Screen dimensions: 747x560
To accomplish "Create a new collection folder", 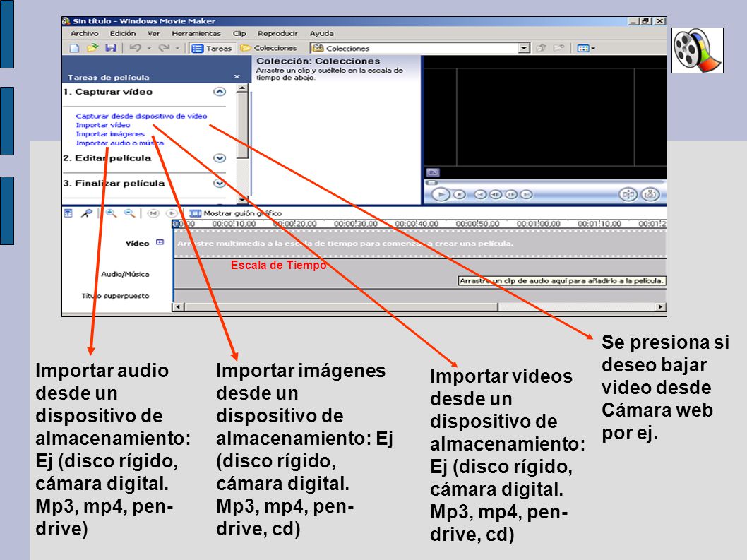I will point(558,47).
